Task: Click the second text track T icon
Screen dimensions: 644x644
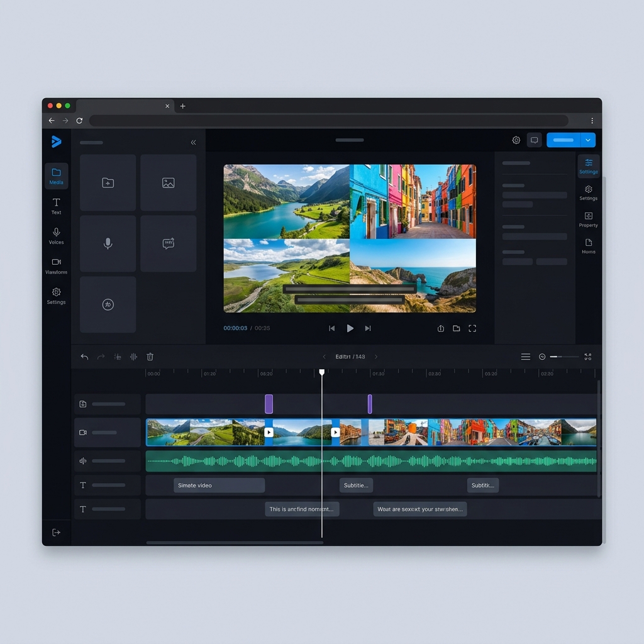Action: (83, 509)
